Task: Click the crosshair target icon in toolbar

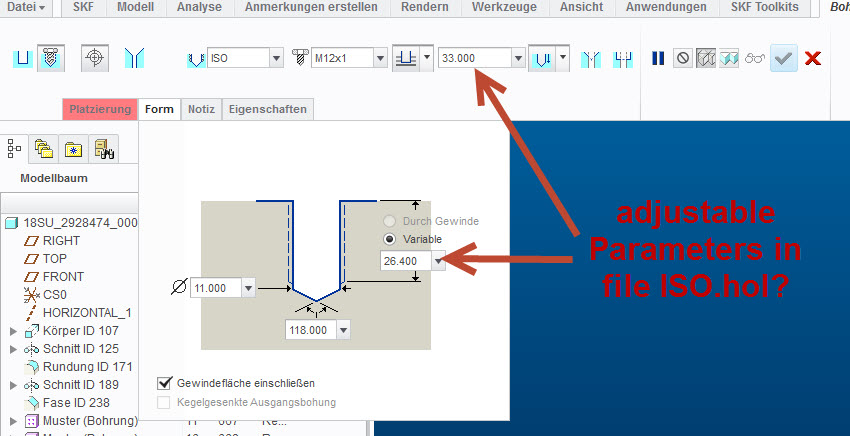Action: pyautogui.click(x=95, y=57)
